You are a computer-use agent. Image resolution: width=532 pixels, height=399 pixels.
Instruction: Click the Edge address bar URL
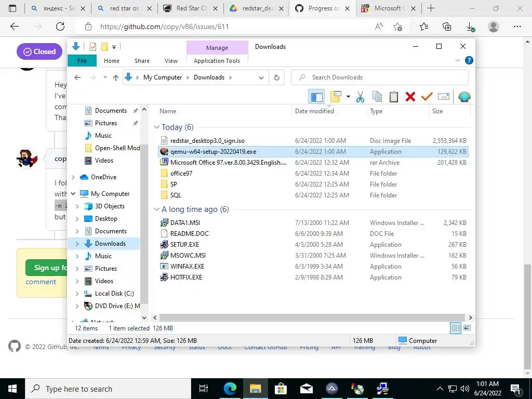(164, 26)
